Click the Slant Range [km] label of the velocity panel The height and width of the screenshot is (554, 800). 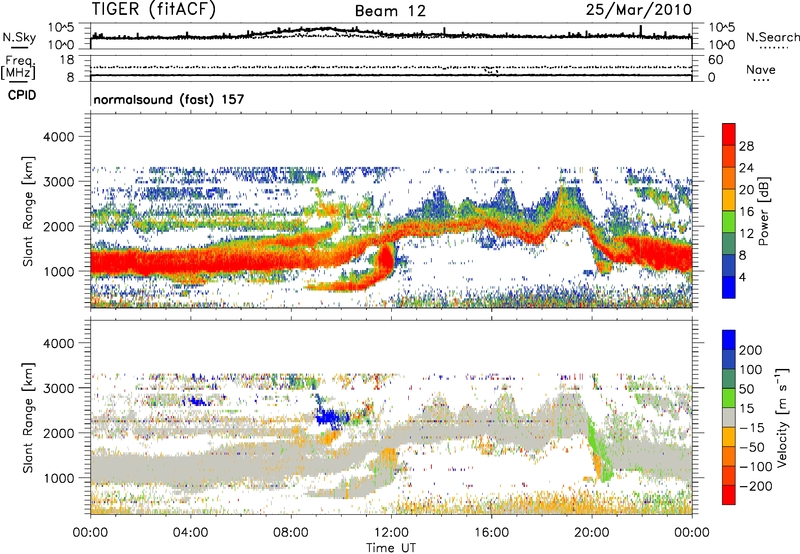pos(28,417)
